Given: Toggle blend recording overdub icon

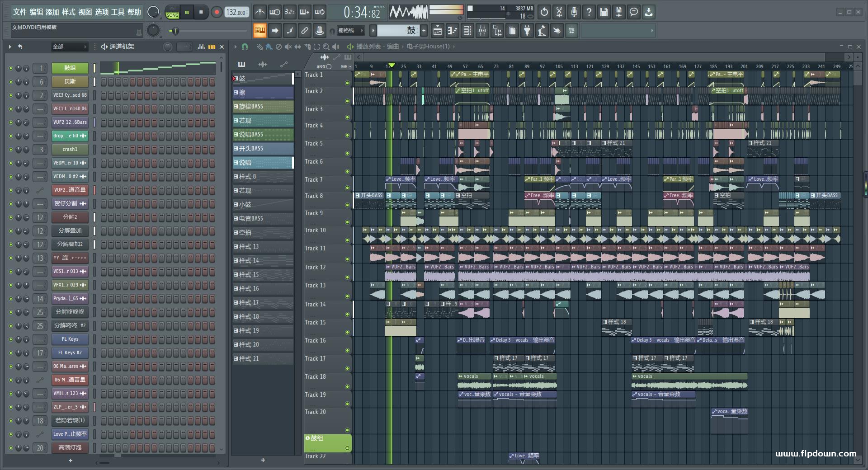Looking at the screenshot, I should 305,12.
